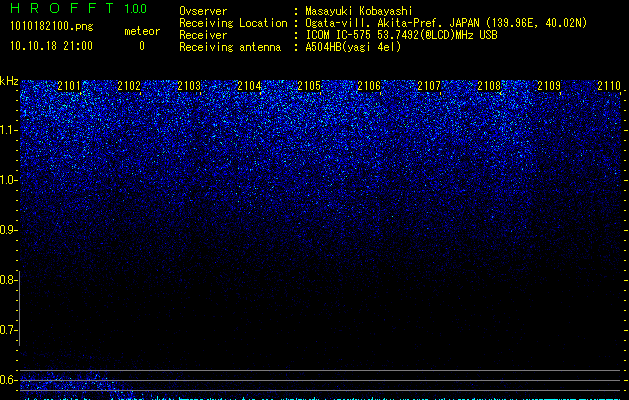Click the 2107 time marker
This screenshot has width=629, height=400.
(429, 86)
